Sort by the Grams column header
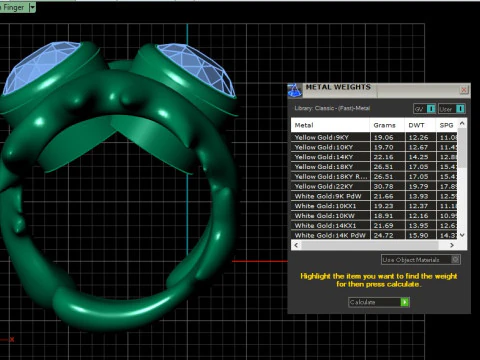 (x=387, y=125)
